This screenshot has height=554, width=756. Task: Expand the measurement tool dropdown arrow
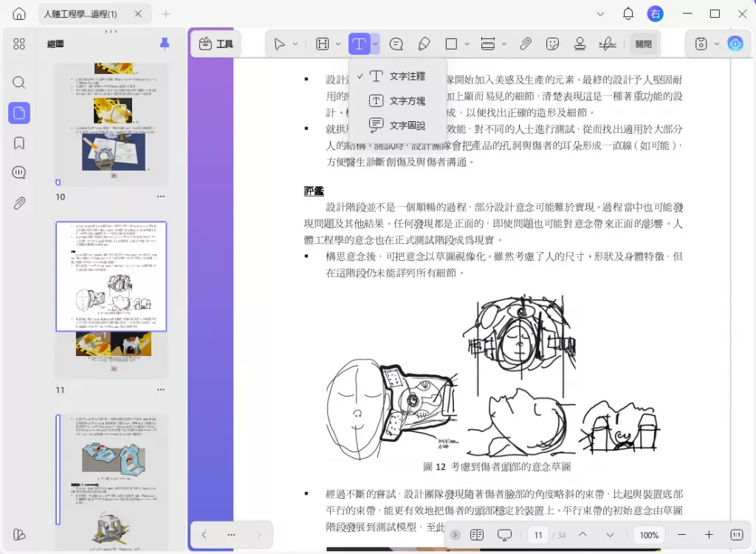(504, 44)
